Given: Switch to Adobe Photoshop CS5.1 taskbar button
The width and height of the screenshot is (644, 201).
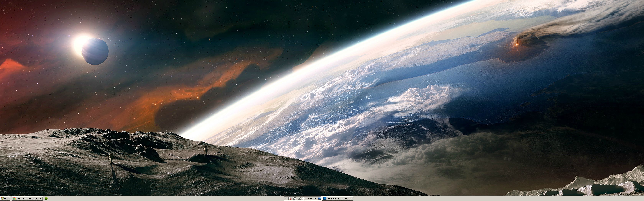Looking at the screenshot, I should coord(338,199).
